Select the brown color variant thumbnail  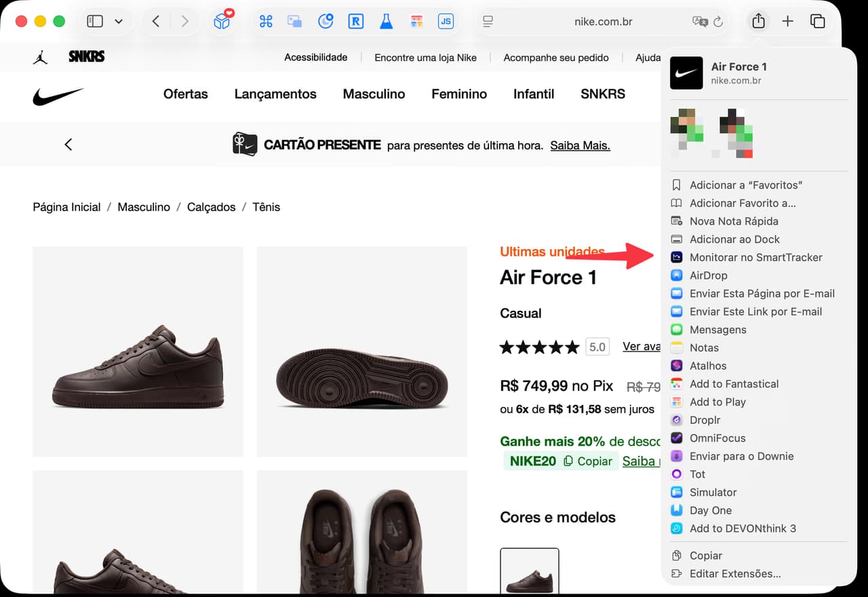(530, 571)
